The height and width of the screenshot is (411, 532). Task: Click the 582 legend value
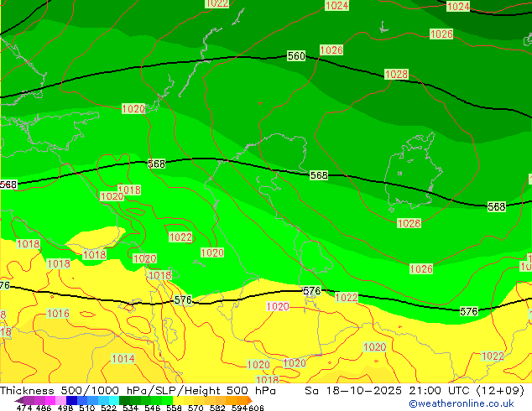click(x=217, y=408)
